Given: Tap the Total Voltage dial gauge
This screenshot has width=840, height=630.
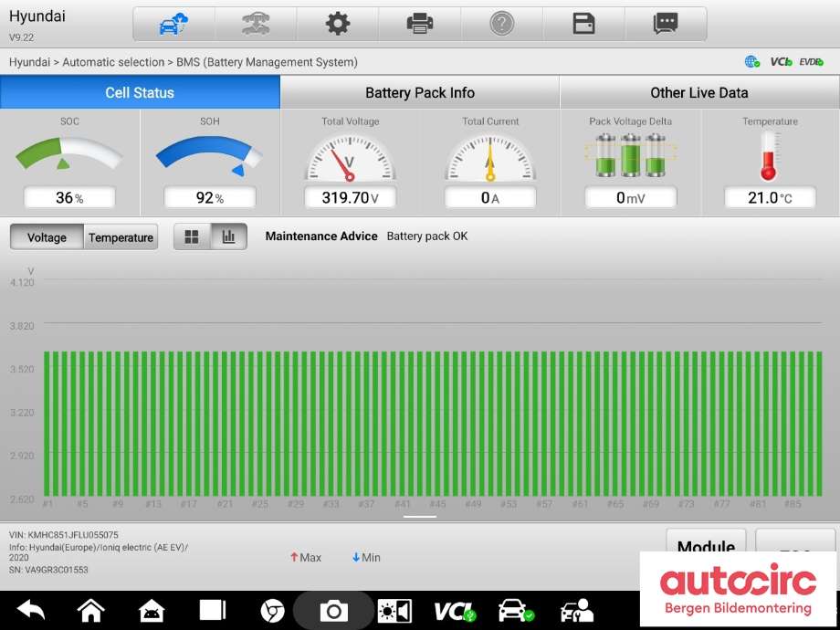Looking at the screenshot, I should coord(350,159).
